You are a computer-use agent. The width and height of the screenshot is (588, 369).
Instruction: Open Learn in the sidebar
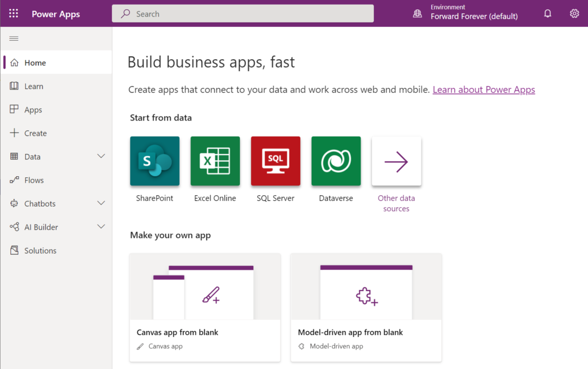[x=56, y=86]
